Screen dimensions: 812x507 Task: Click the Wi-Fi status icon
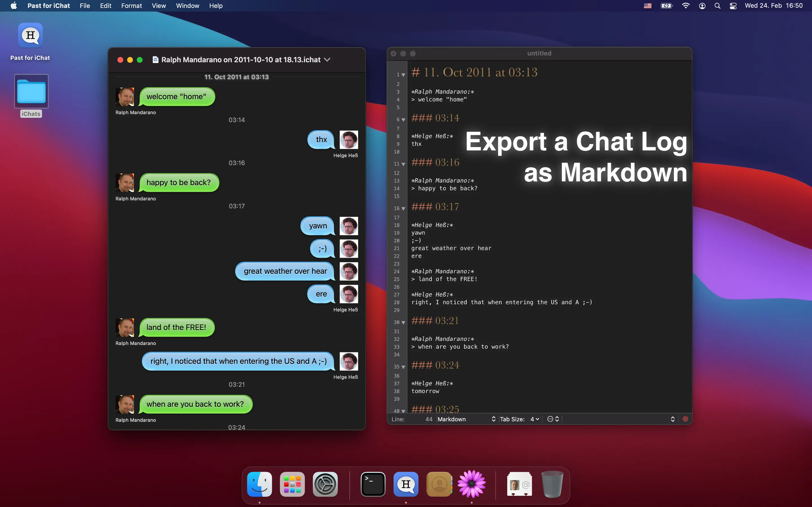(685, 6)
